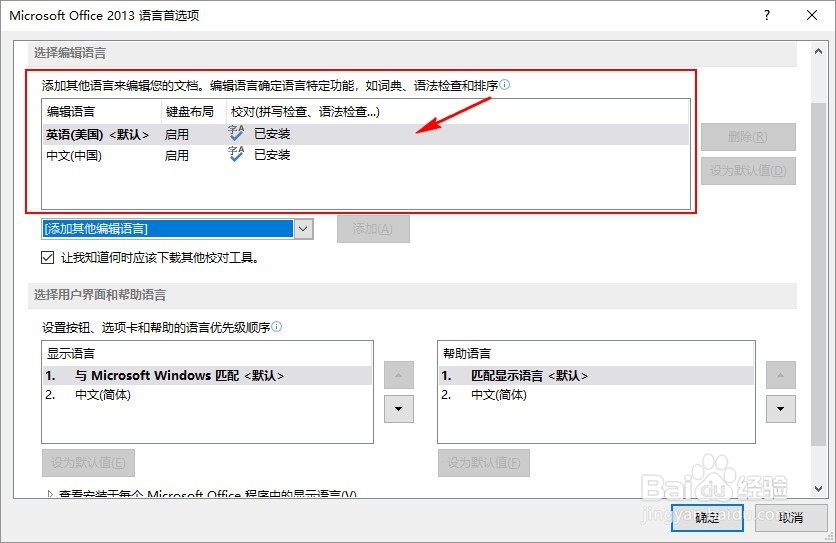The image size is (836, 543).
Task: Cancel the dialog with 取消 button
Action: coord(791,517)
